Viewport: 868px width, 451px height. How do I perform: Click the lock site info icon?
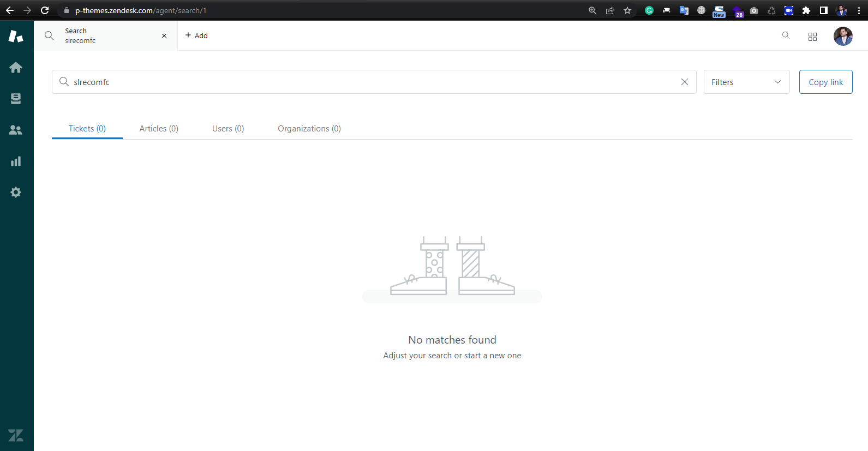(x=67, y=10)
